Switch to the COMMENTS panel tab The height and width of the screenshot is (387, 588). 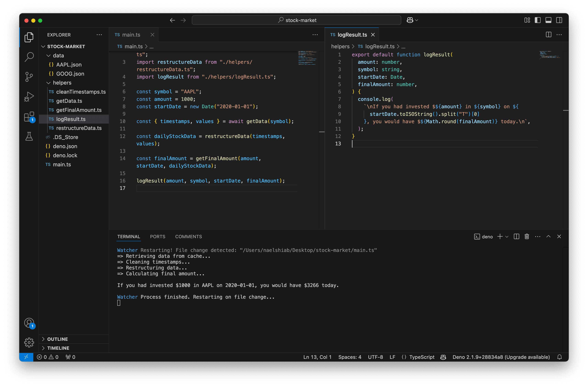point(189,237)
